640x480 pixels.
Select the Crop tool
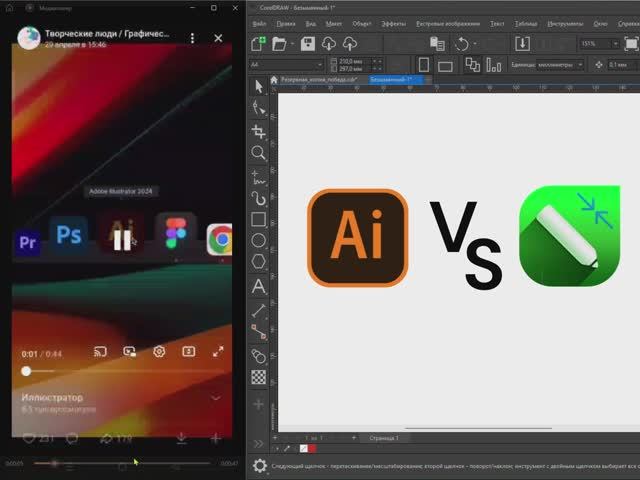pos(258,132)
